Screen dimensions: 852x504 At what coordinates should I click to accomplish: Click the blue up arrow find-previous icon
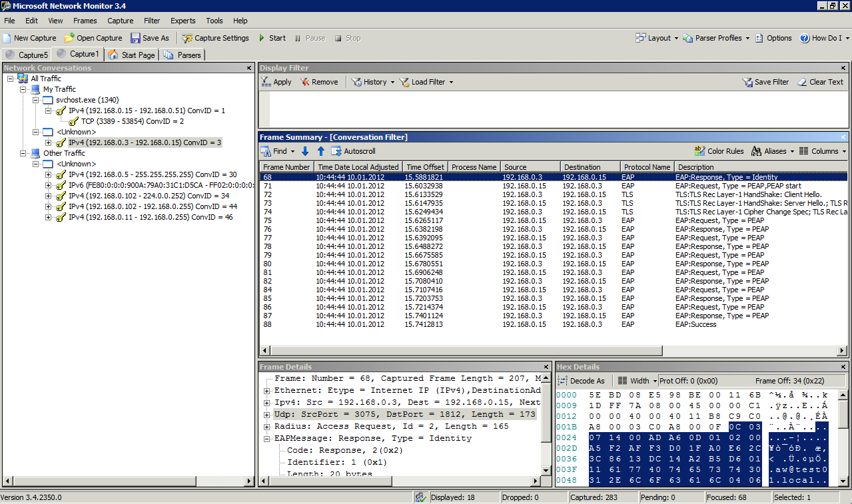320,151
